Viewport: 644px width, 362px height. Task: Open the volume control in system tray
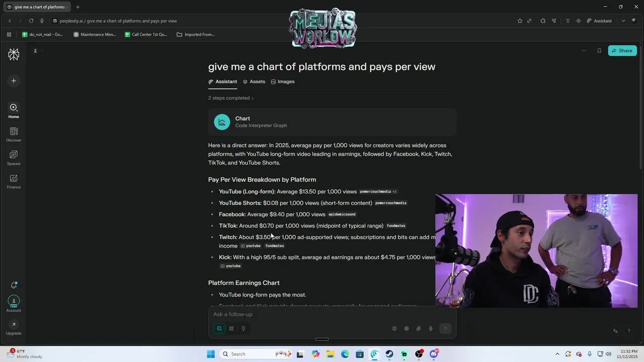(x=609, y=354)
